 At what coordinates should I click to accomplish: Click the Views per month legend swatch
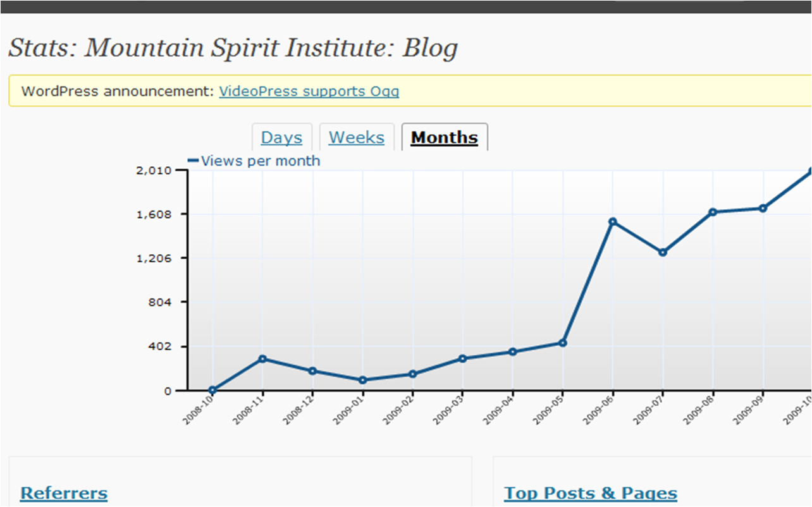click(x=194, y=161)
